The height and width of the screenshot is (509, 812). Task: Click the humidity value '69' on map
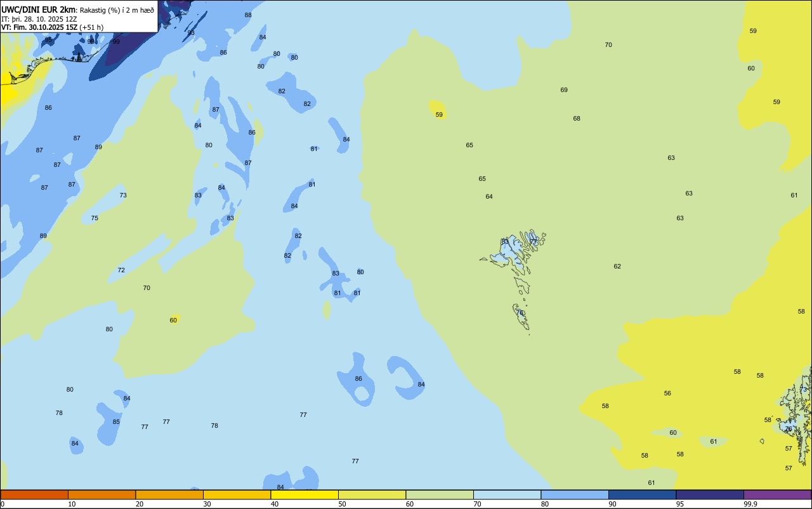(x=564, y=90)
